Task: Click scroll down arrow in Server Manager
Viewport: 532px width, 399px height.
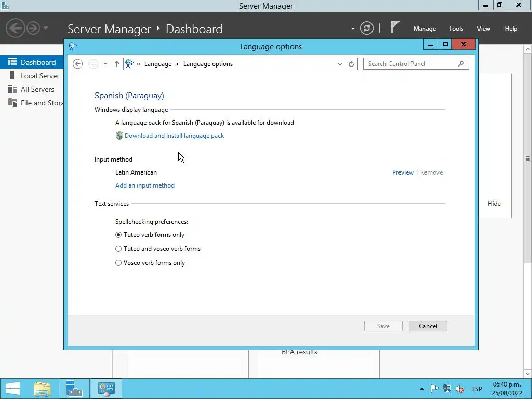Action: [528, 374]
